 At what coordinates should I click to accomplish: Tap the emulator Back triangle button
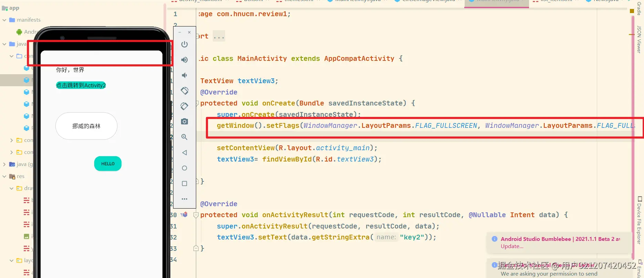184,152
